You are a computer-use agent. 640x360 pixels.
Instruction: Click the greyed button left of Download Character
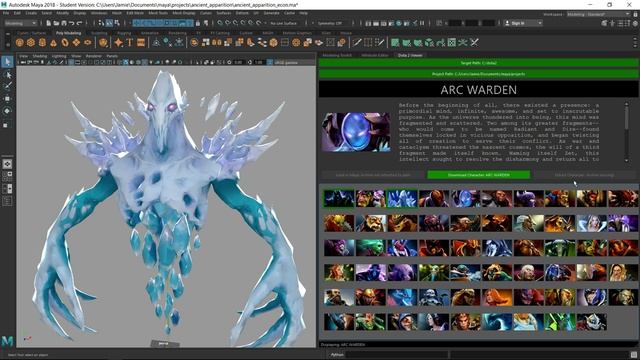(373, 175)
